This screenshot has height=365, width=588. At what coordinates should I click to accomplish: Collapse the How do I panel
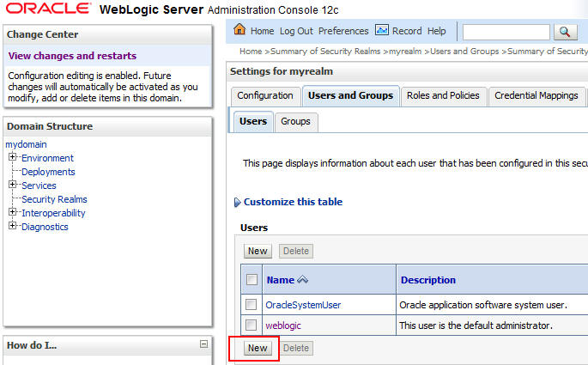point(203,344)
